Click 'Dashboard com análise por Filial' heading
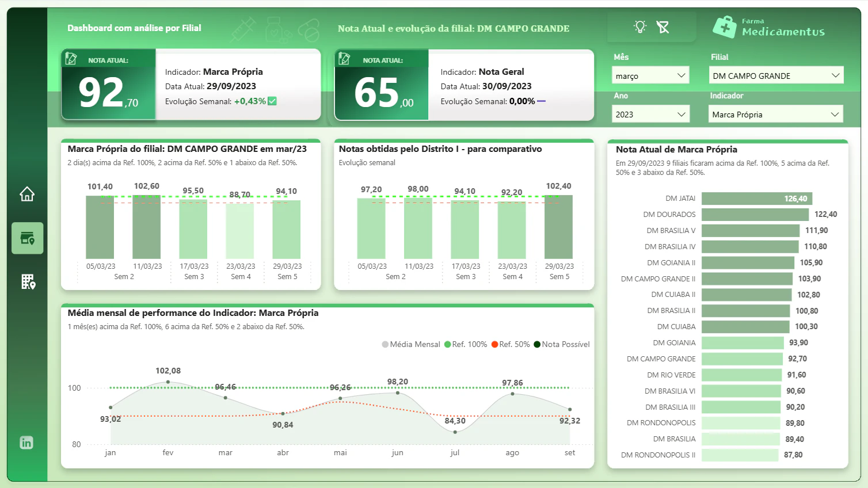The image size is (868, 488). point(134,28)
